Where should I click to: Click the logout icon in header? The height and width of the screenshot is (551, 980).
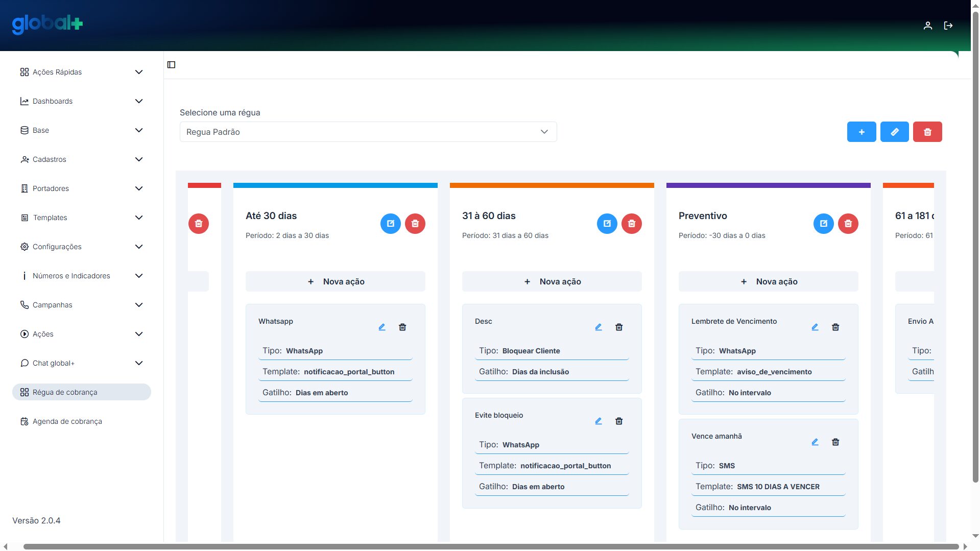pos(948,26)
